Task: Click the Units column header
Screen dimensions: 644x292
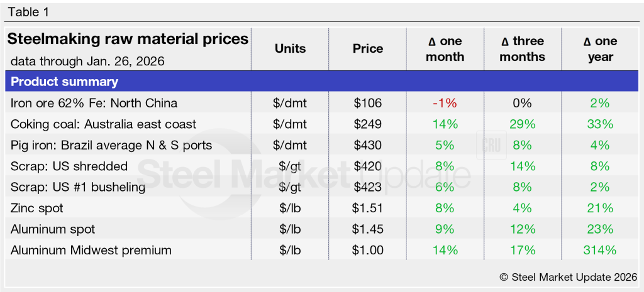Action: pos(290,49)
